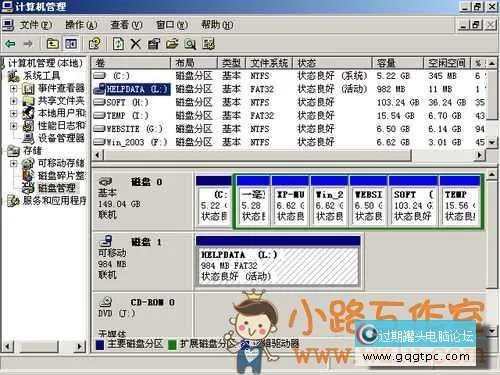Sort by the 空闲空间 column header
The image size is (500, 375).
pos(447,63)
